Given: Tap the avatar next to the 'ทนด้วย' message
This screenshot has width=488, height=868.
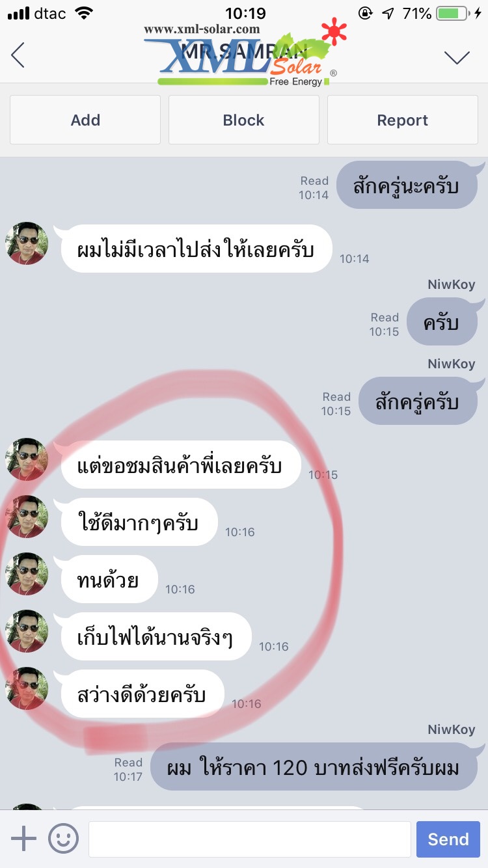Looking at the screenshot, I should pos(27,574).
